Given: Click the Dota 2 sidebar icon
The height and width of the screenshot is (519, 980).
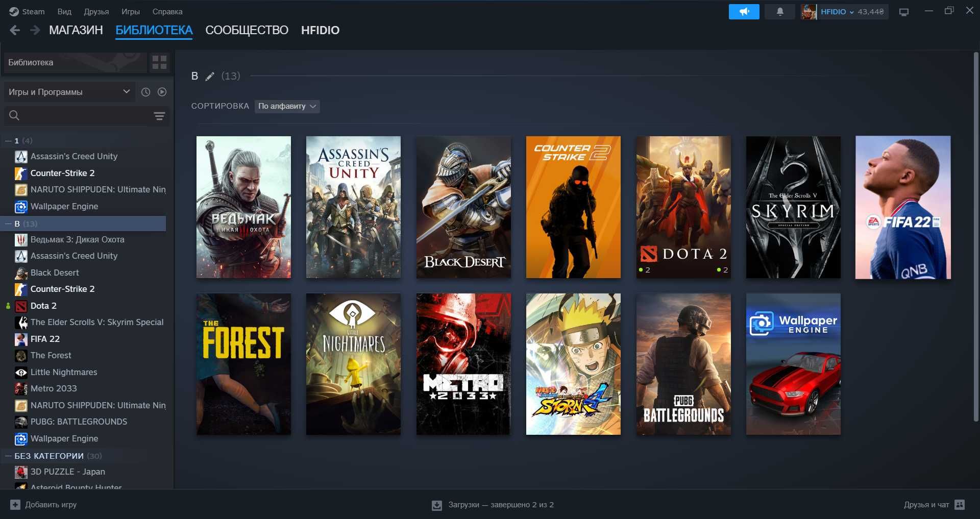Looking at the screenshot, I should (x=21, y=306).
